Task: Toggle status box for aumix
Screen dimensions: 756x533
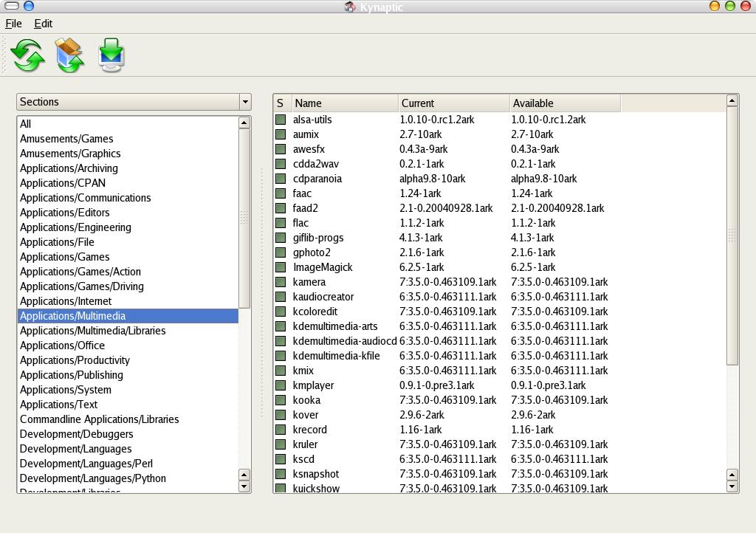Action: tap(281, 134)
